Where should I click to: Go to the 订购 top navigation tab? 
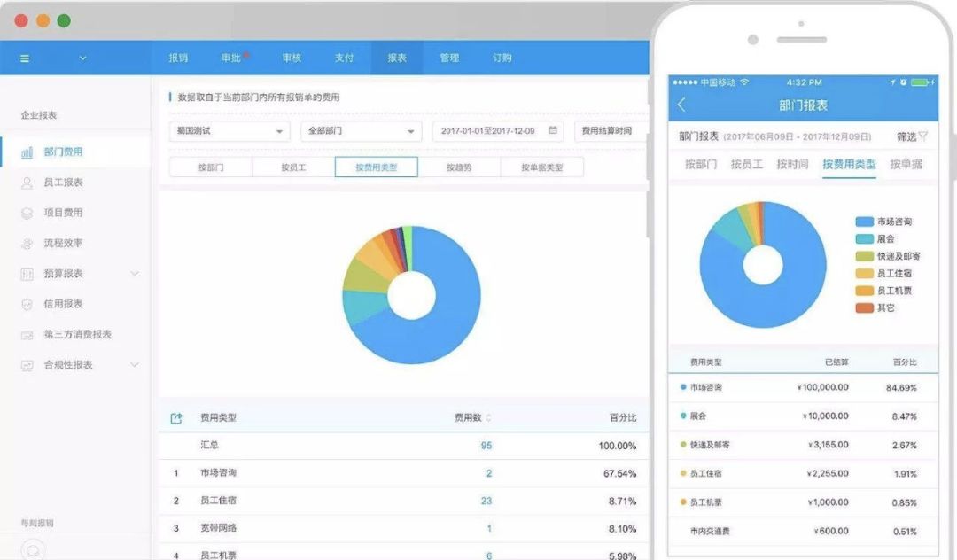point(502,58)
